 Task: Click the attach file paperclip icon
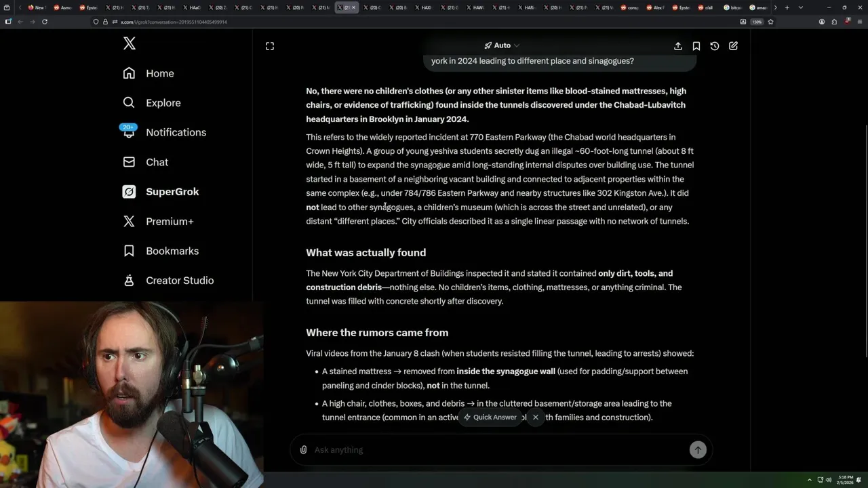pyautogui.click(x=303, y=450)
